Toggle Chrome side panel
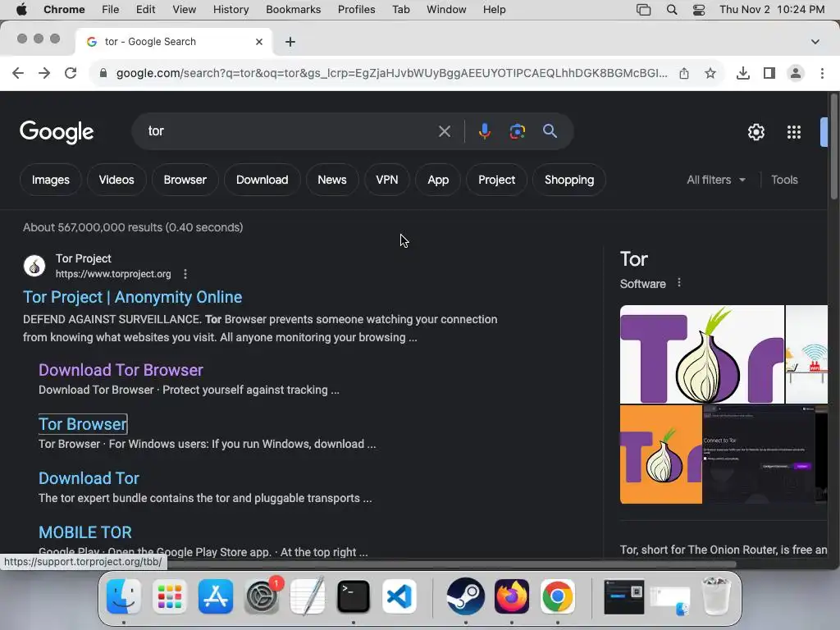 [769, 73]
